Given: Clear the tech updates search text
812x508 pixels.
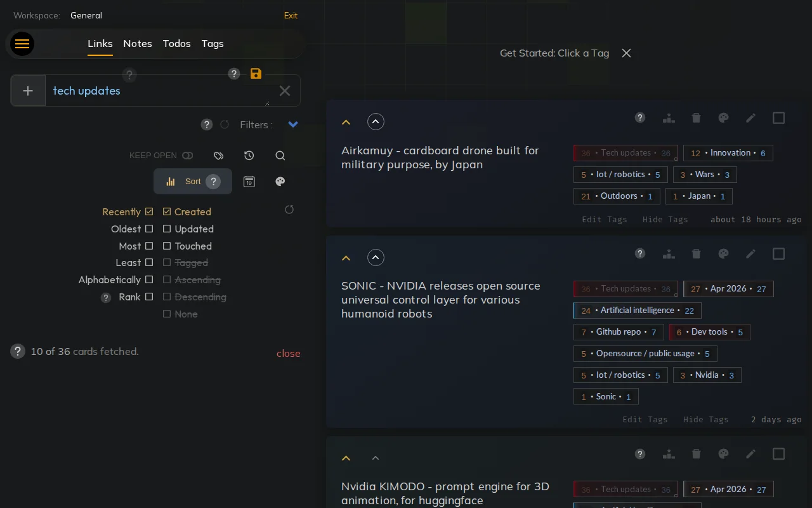Looking at the screenshot, I should point(285,91).
